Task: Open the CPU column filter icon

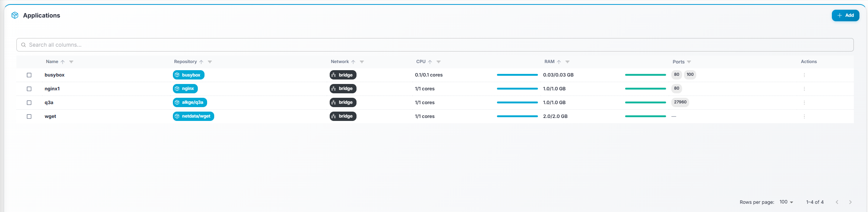Action: [438, 62]
